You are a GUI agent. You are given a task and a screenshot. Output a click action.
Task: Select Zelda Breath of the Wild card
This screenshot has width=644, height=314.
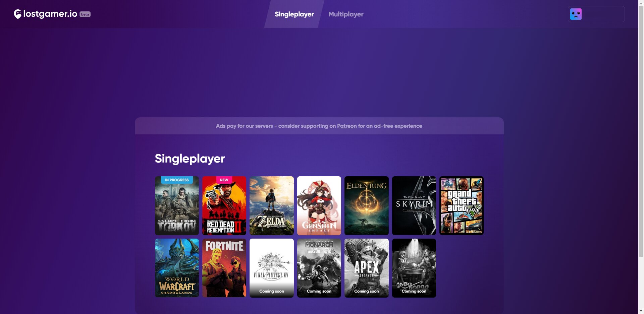click(x=272, y=205)
